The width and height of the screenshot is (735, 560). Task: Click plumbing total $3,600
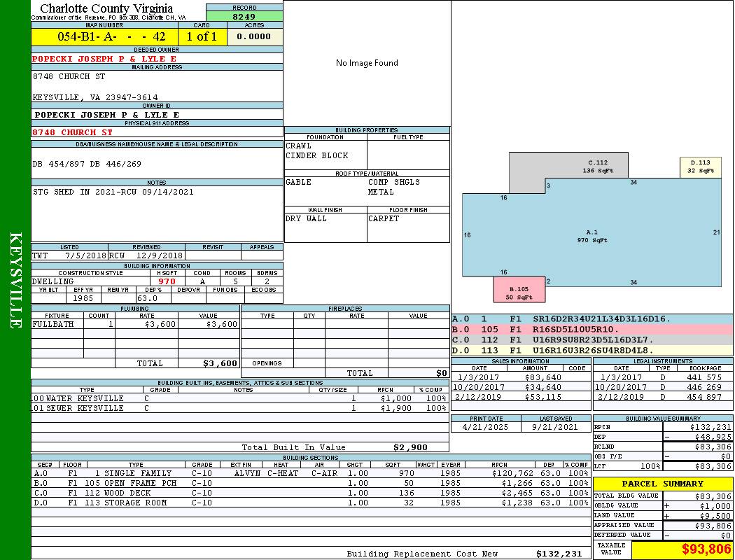coord(220,363)
